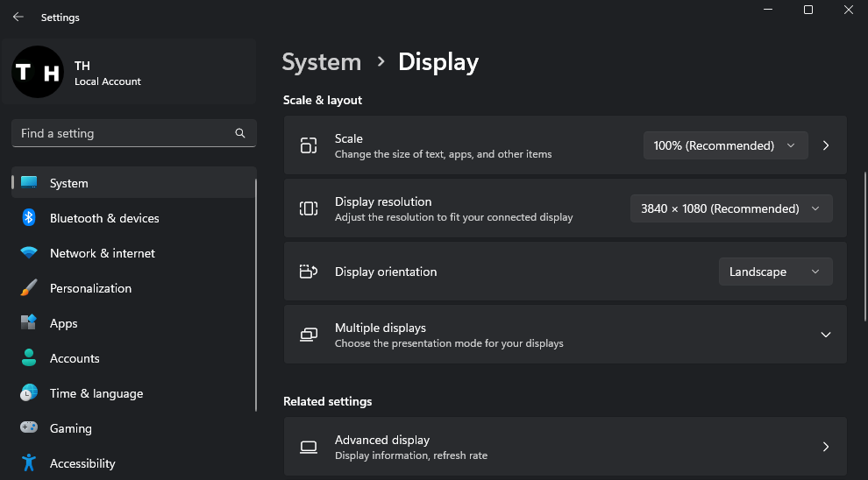Open the Scale percentage dropdown
Image resolution: width=868 pixels, height=480 pixels.
click(x=725, y=145)
